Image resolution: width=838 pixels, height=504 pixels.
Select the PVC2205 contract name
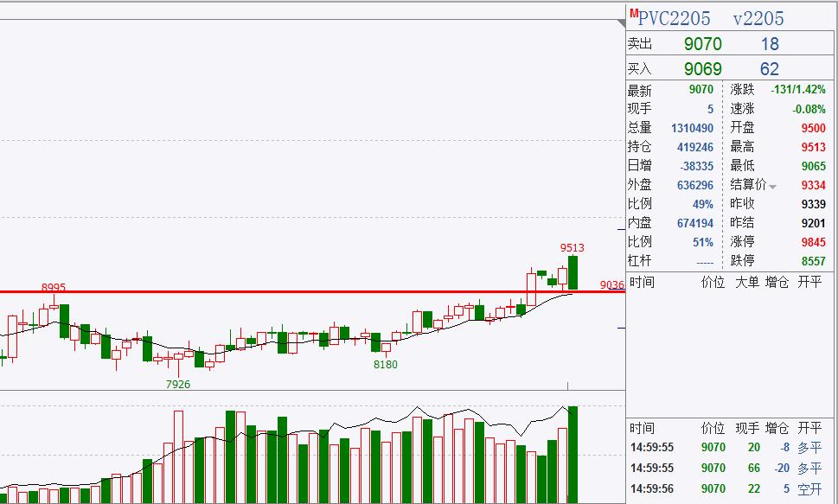(x=674, y=19)
